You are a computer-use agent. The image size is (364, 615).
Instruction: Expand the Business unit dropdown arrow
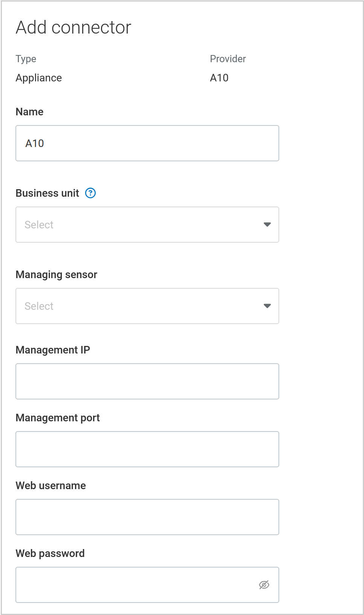point(267,225)
